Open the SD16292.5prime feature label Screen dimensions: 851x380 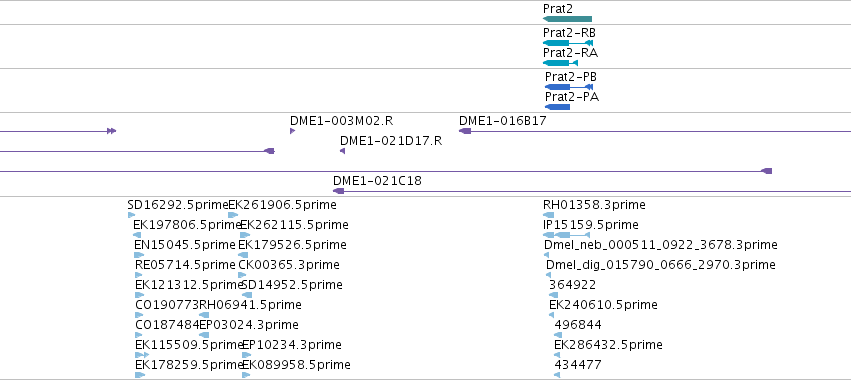tap(178, 205)
